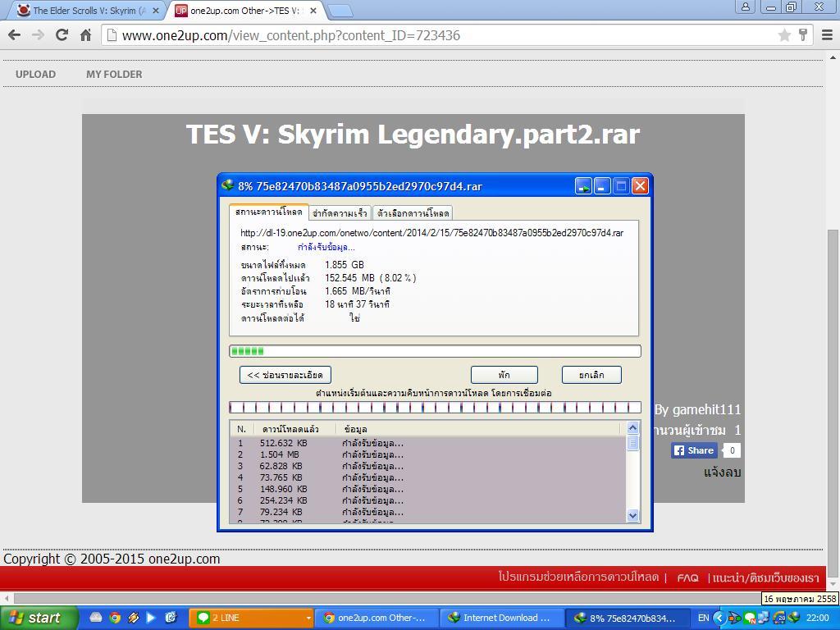Click the Chrome user profile icon
Screen dimensions: 840x630
click(x=745, y=7)
